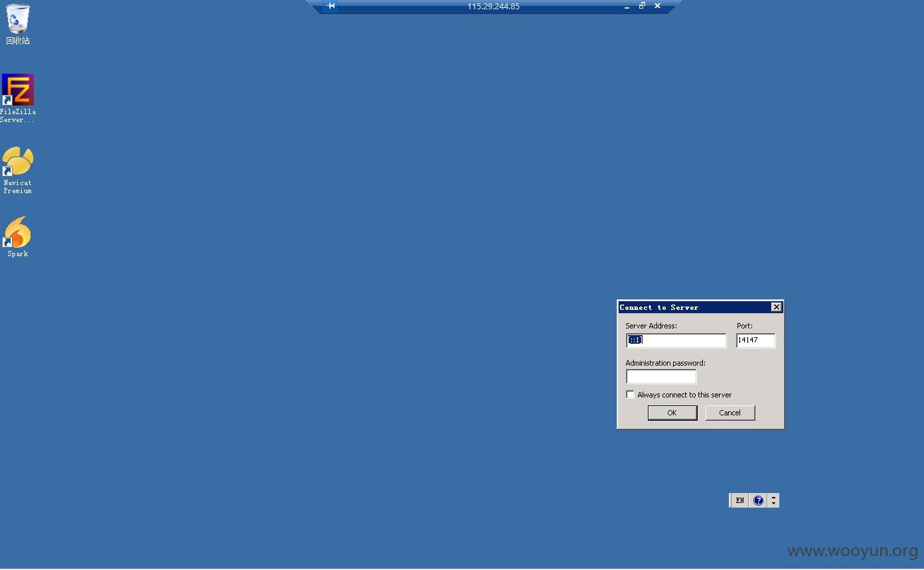Click the EN language indicator

740,500
